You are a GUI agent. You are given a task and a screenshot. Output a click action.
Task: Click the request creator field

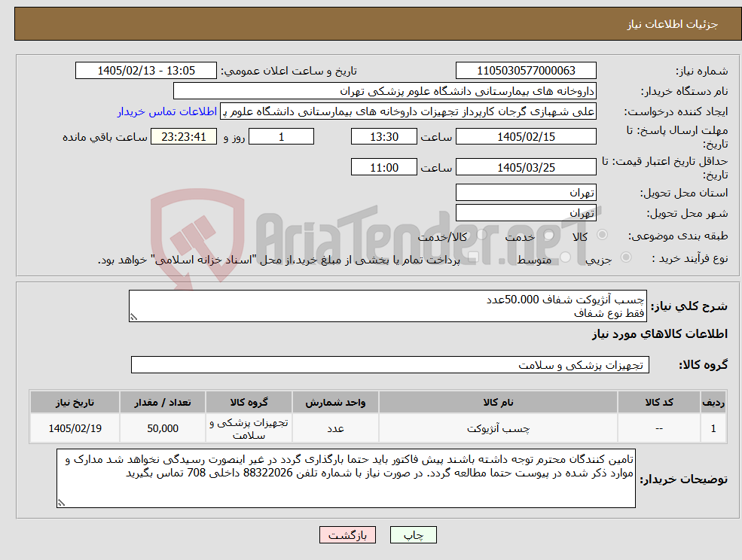point(408,111)
